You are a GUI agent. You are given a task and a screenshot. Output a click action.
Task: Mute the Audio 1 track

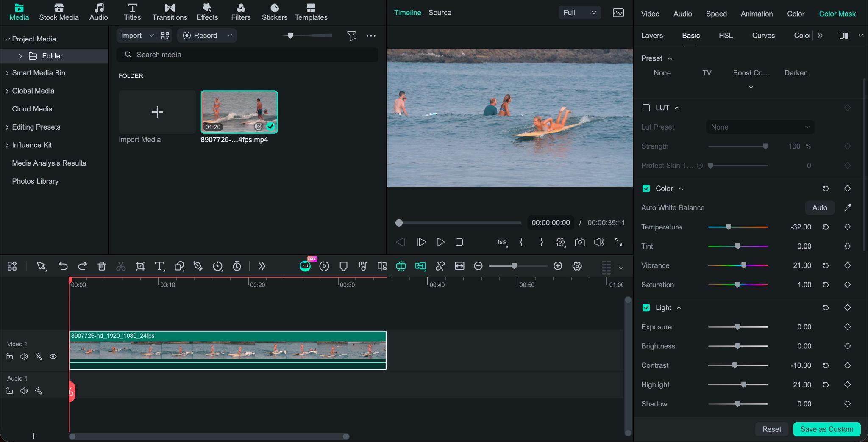pos(24,391)
